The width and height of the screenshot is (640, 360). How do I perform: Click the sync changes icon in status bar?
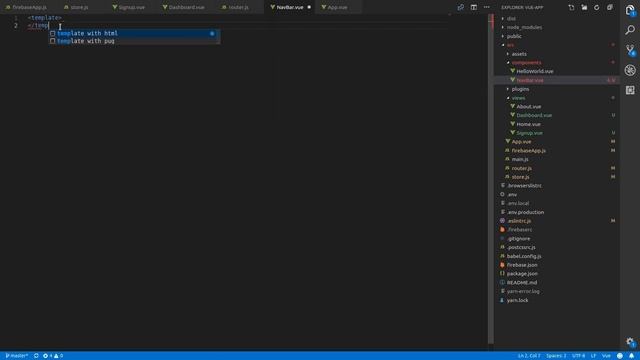click(x=36, y=356)
